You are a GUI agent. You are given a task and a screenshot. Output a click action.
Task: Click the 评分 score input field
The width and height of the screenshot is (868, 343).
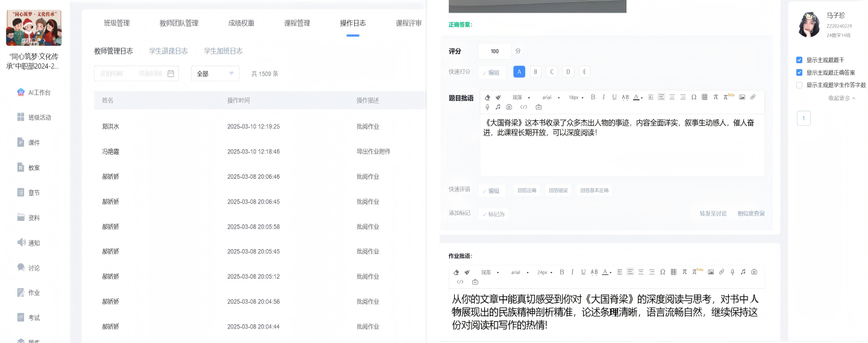click(x=495, y=51)
